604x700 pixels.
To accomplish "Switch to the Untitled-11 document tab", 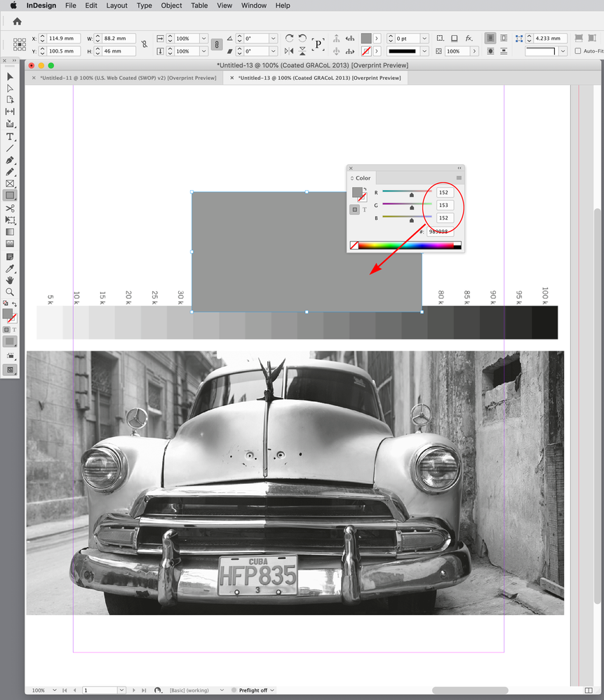I will 125,78.
